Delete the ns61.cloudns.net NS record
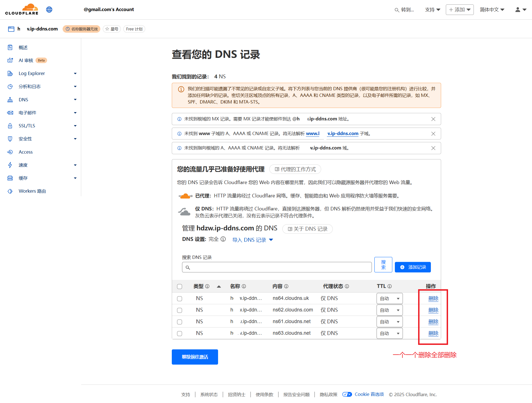The image size is (532, 403). coord(433,322)
